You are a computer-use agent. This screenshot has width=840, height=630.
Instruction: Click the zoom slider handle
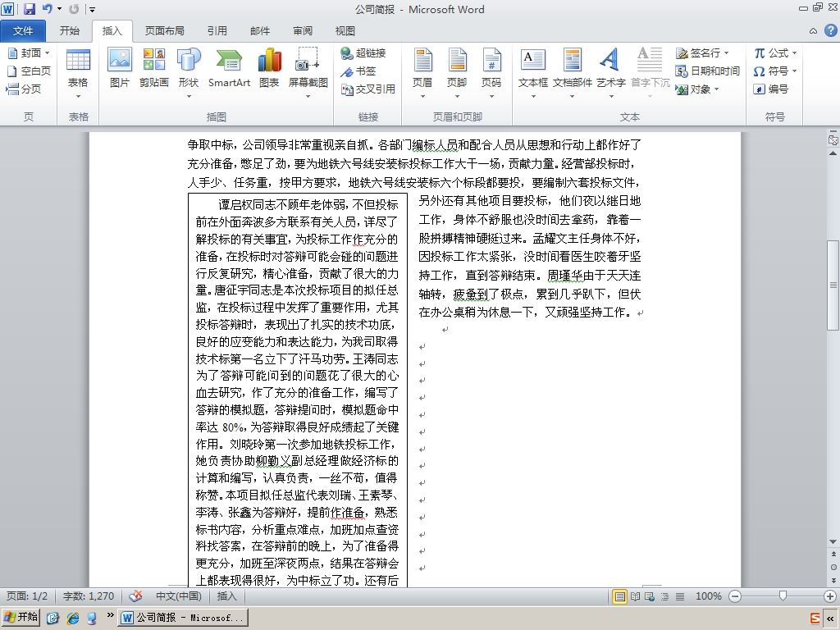(783, 596)
